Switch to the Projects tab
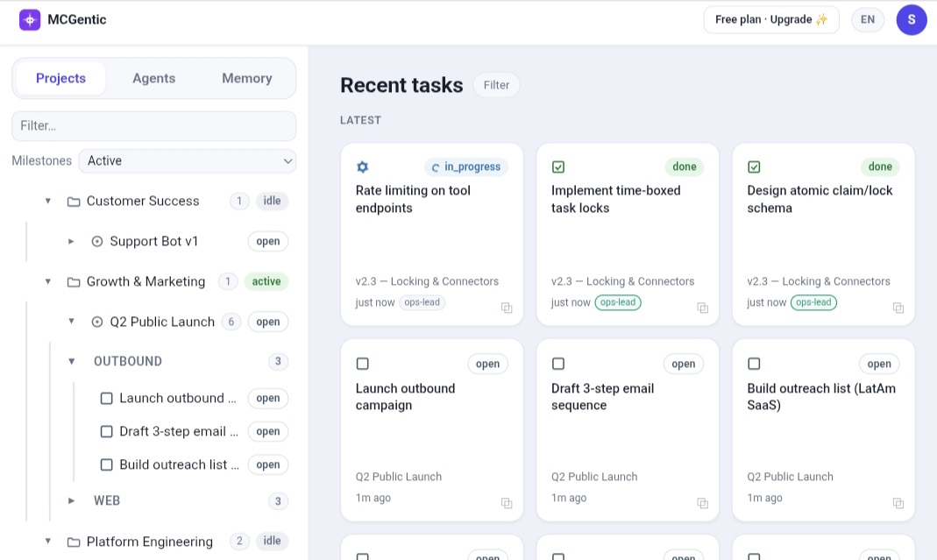The height and width of the screenshot is (560, 937). [x=61, y=78]
